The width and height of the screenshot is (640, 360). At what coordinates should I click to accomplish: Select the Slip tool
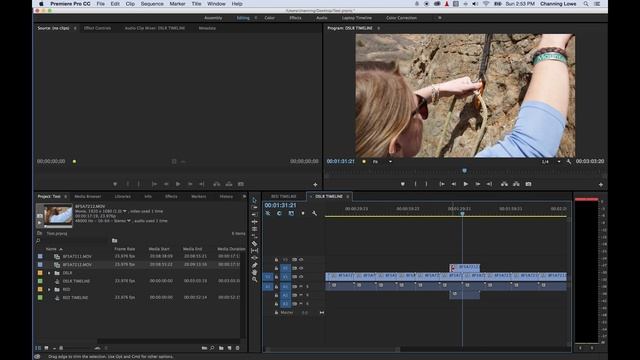(x=254, y=251)
